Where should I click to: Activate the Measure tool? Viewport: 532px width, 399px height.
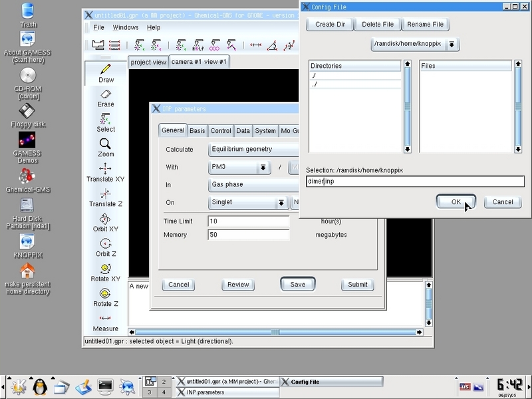click(106, 322)
